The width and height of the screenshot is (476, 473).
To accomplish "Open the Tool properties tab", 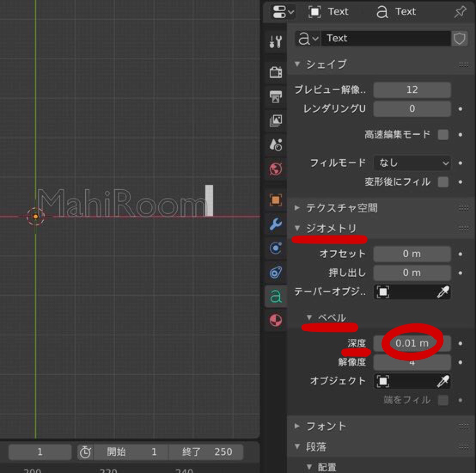I will point(275,41).
